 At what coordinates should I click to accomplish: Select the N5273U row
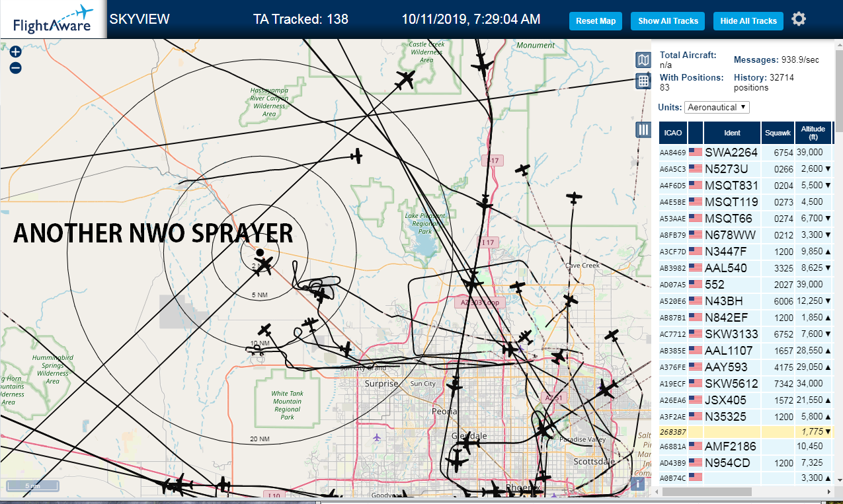point(745,168)
